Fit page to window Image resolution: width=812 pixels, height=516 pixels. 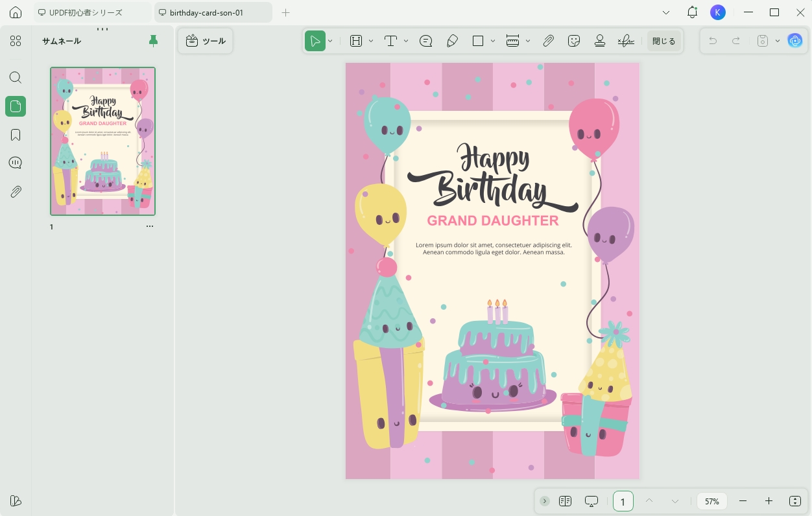click(796, 501)
